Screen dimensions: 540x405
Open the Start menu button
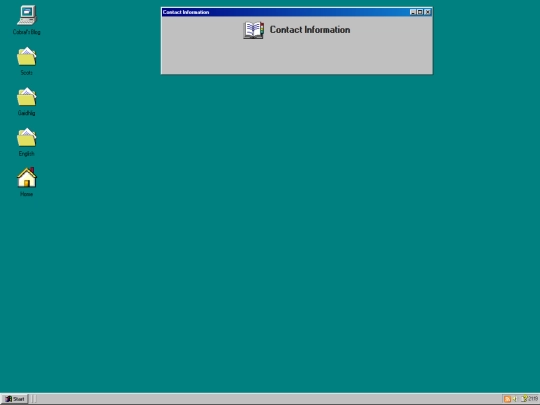point(14,399)
